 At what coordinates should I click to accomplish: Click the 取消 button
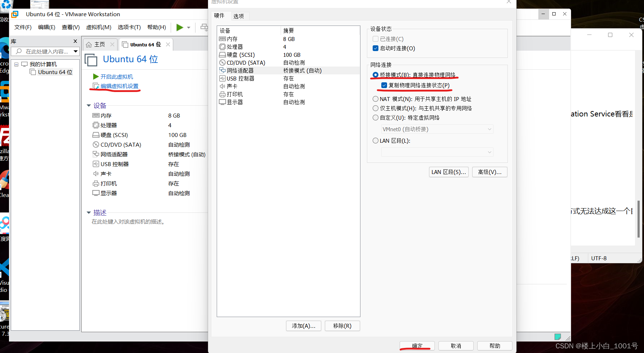tap(456, 346)
